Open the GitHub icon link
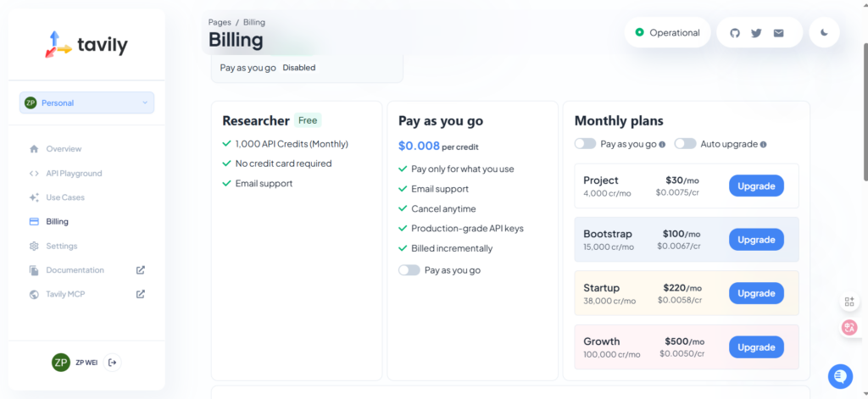This screenshot has width=868, height=399. tap(735, 33)
